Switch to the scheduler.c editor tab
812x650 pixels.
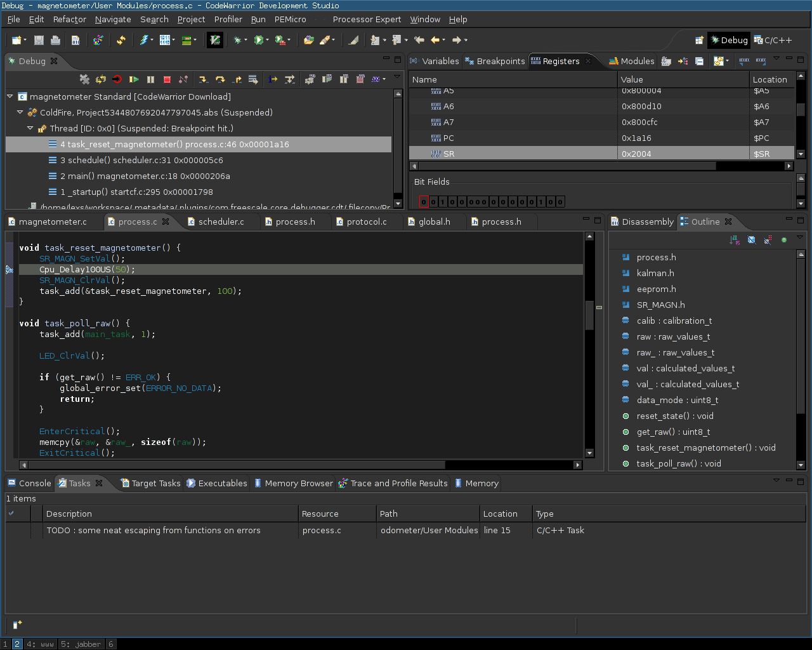[x=220, y=222]
